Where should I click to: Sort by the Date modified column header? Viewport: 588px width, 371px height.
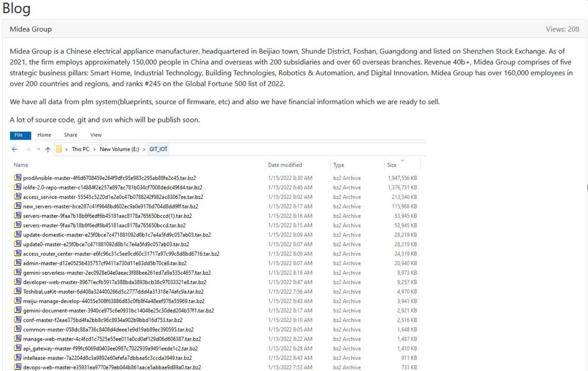285,165
